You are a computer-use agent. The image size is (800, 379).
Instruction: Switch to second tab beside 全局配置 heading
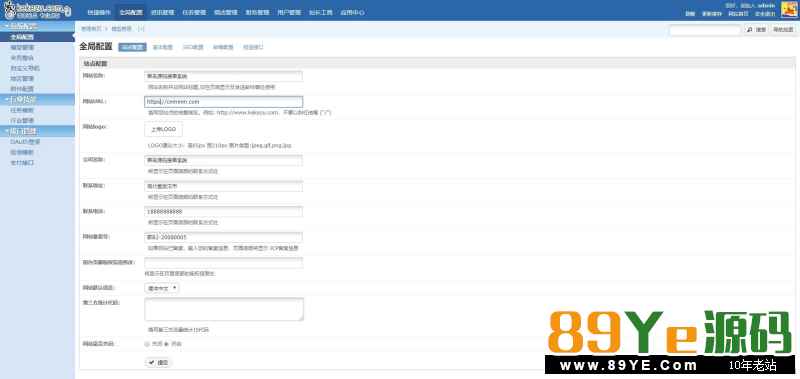163,47
